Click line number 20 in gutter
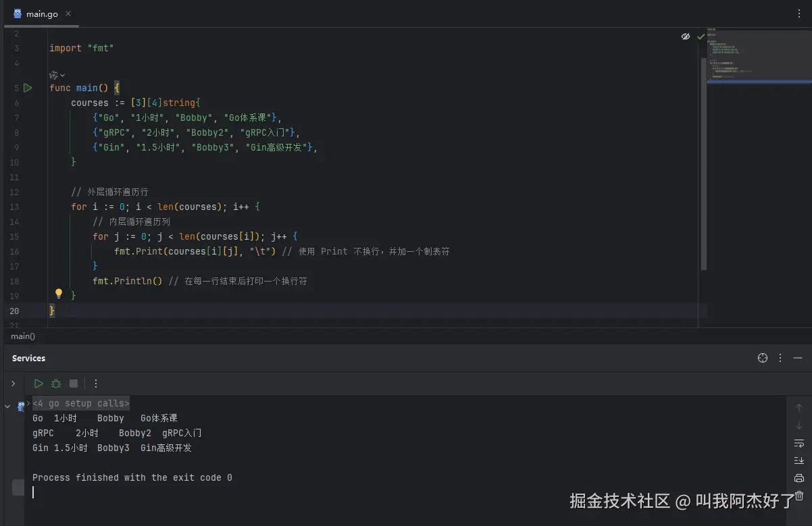The height and width of the screenshot is (526, 812). tap(15, 311)
